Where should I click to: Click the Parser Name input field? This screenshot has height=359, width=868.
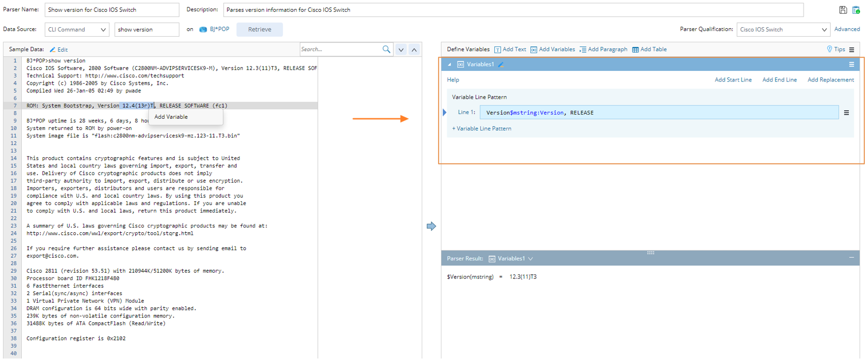click(112, 10)
